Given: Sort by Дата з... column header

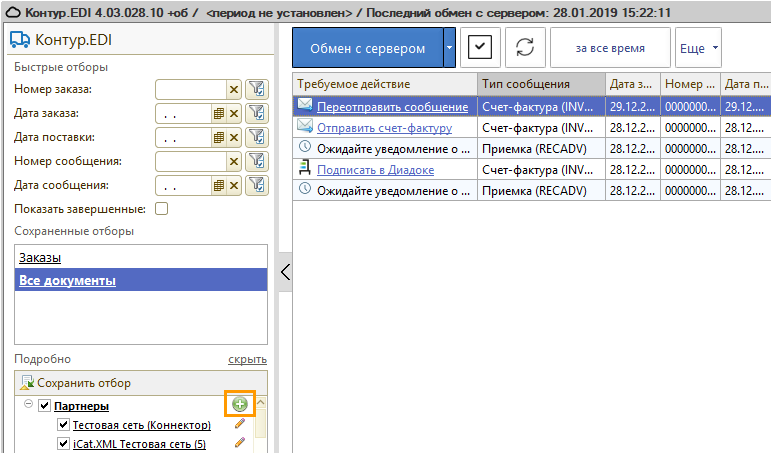Looking at the screenshot, I should [633, 84].
